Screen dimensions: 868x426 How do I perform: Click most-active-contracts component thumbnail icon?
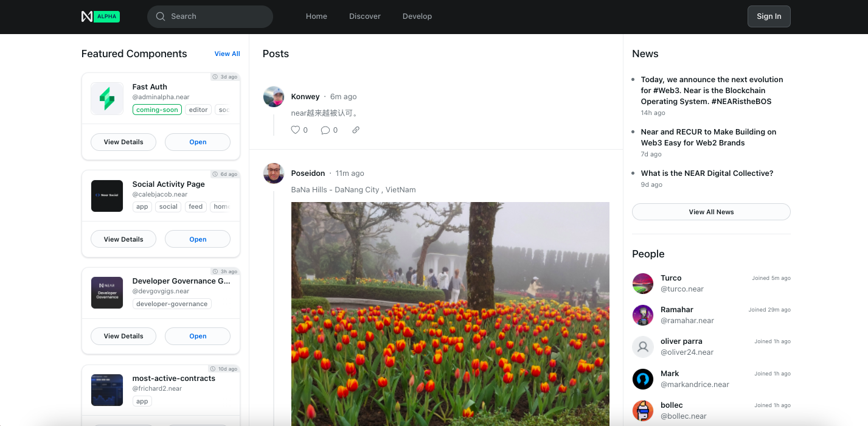pyautogui.click(x=107, y=390)
